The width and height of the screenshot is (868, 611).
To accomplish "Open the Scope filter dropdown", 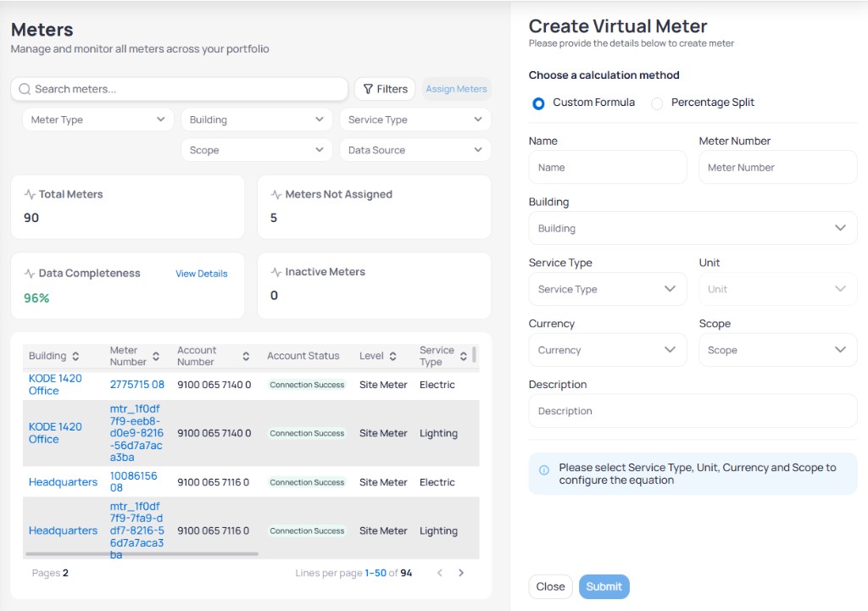I will click(x=256, y=150).
